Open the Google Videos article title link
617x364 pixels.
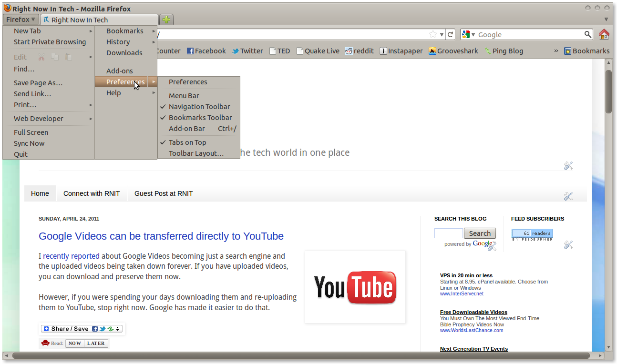pos(161,236)
